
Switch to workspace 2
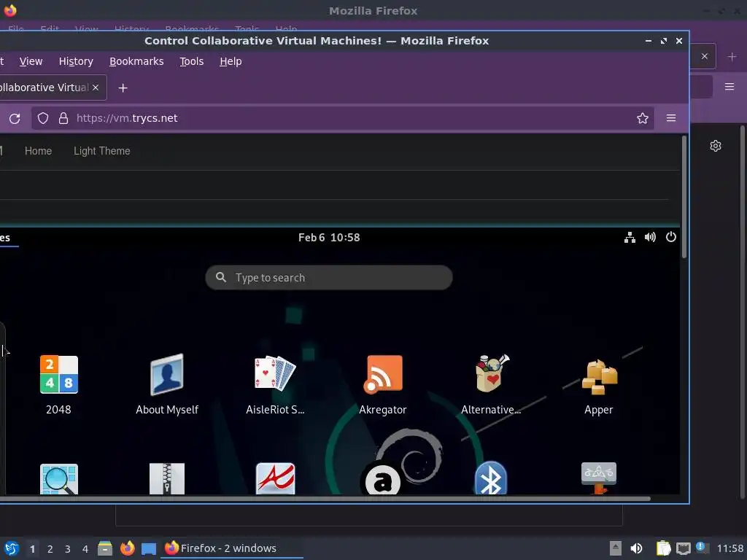50,549
